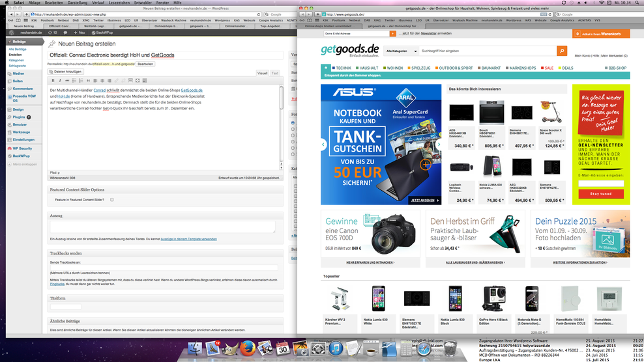Open the 'SALE' navigation link on getgoods.de
Screen dimensions: 644x362
pos(547,68)
